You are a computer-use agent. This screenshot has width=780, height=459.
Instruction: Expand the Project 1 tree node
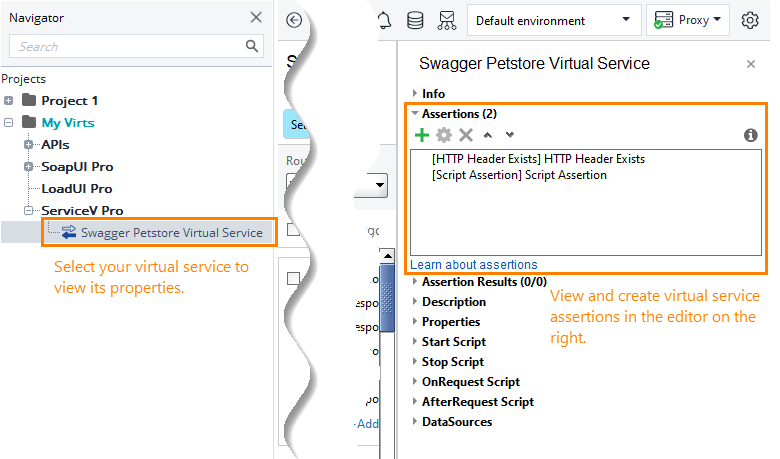(x=8, y=100)
